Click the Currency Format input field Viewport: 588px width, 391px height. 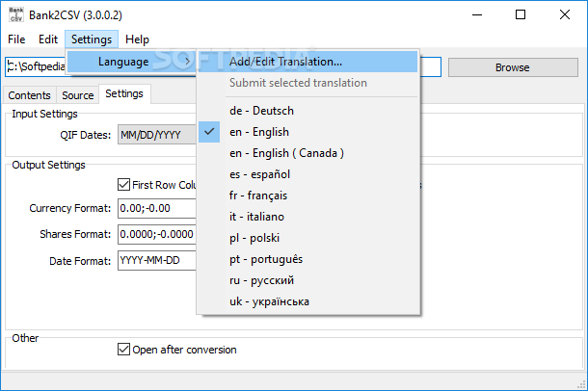click(157, 208)
